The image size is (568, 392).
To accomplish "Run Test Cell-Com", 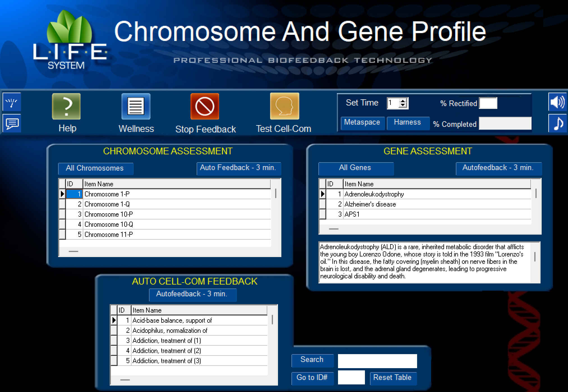I will (x=284, y=107).
